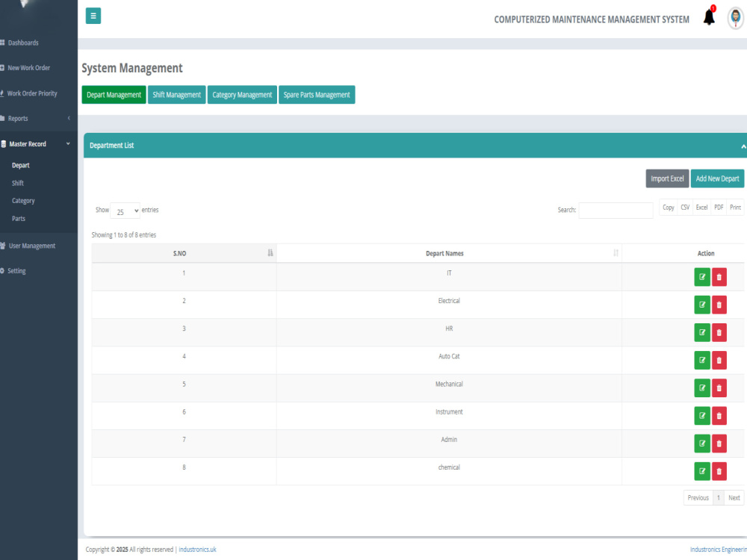
Task: Edit the Auto Cat department row
Action: (702, 361)
